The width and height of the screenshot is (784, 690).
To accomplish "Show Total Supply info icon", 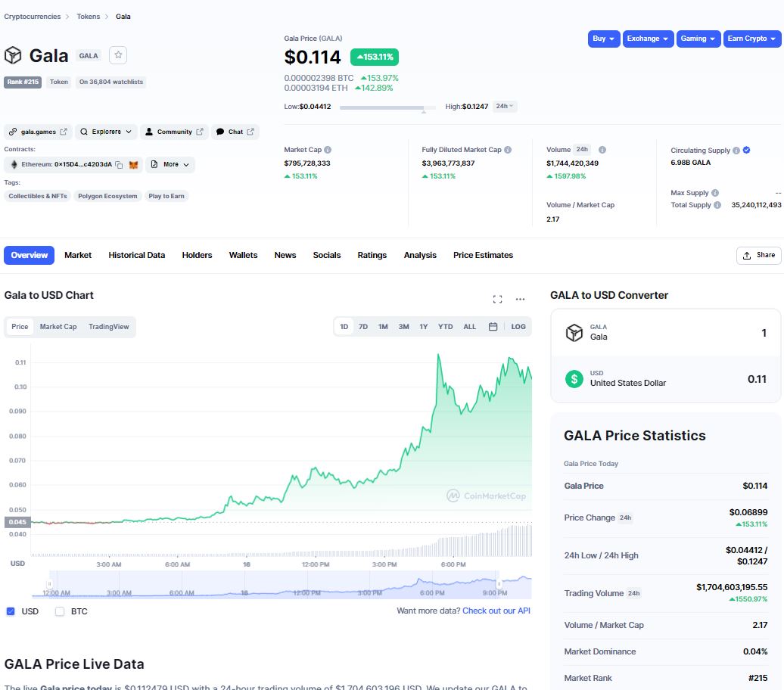I will click(x=717, y=205).
